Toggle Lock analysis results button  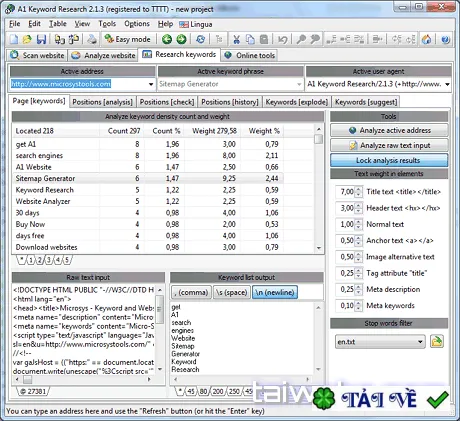[x=389, y=160]
